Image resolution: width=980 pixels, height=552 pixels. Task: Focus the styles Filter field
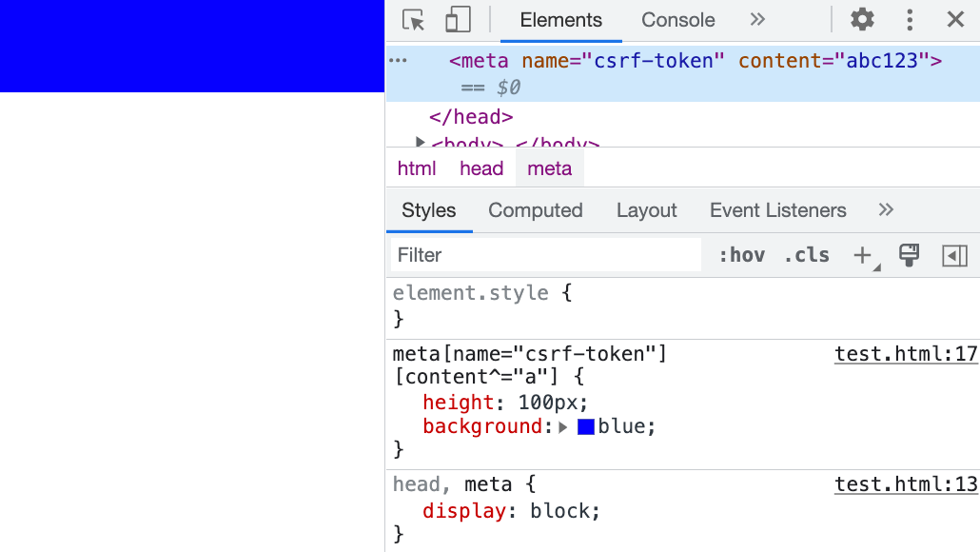click(x=545, y=255)
